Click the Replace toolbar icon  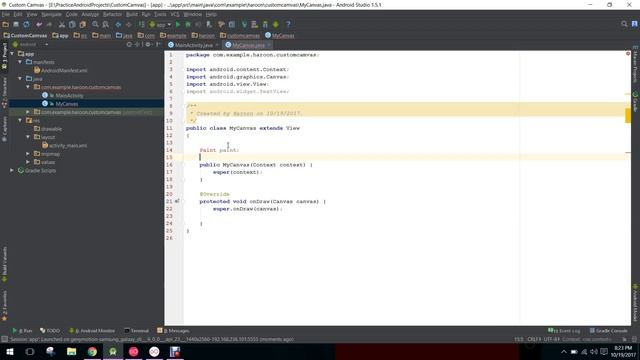(x=105, y=24)
